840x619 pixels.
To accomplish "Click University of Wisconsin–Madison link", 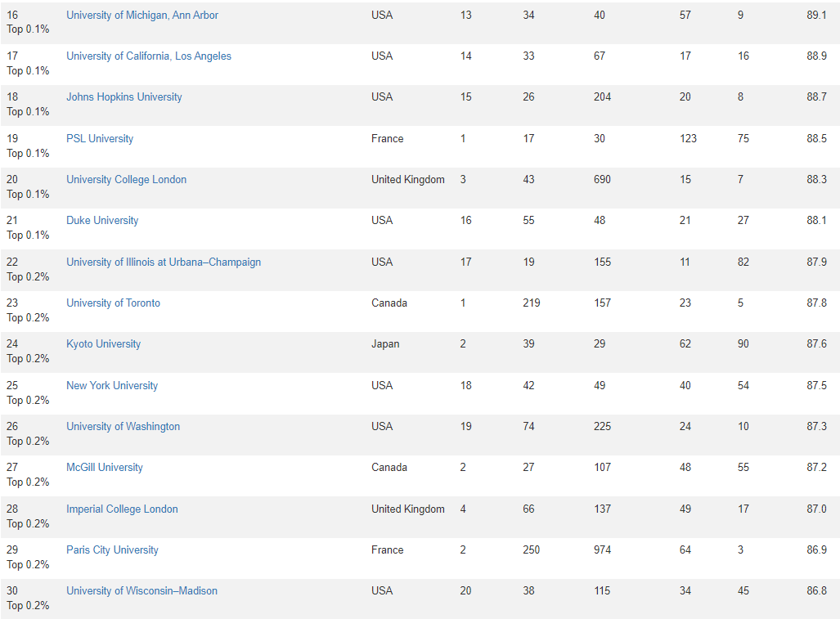I will (x=141, y=590).
